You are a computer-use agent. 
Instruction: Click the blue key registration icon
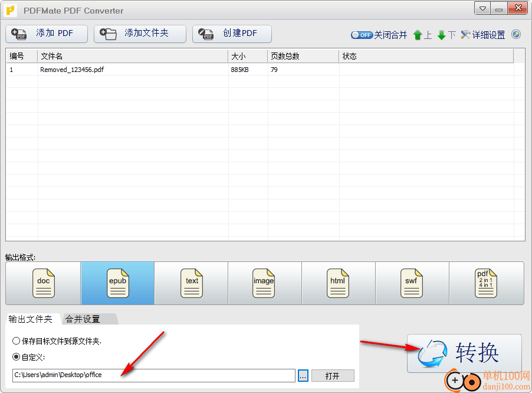tap(516, 34)
